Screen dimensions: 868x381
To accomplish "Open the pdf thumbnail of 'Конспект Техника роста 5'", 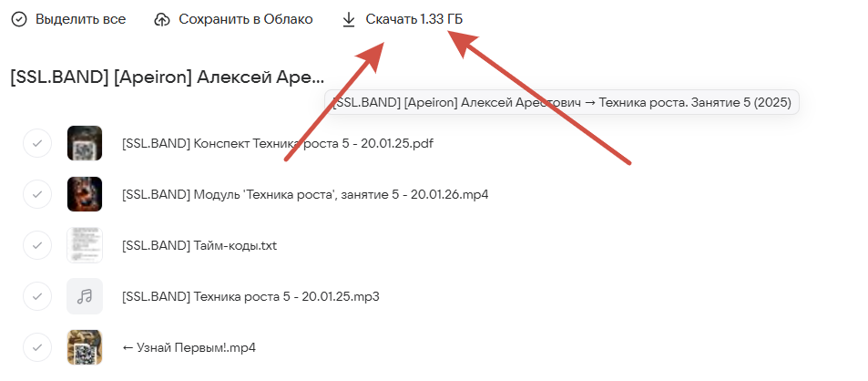I will tap(85, 143).
